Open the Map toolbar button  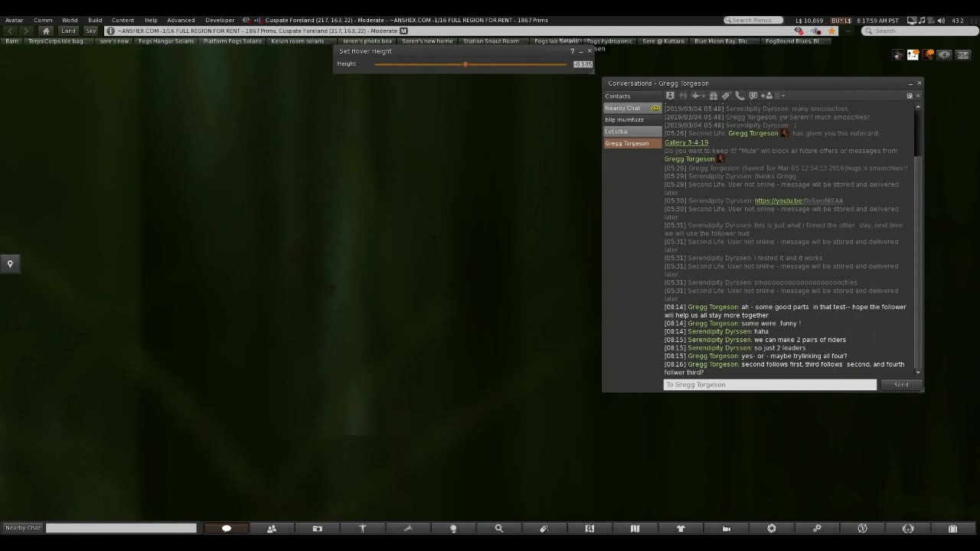click(635, 528)
